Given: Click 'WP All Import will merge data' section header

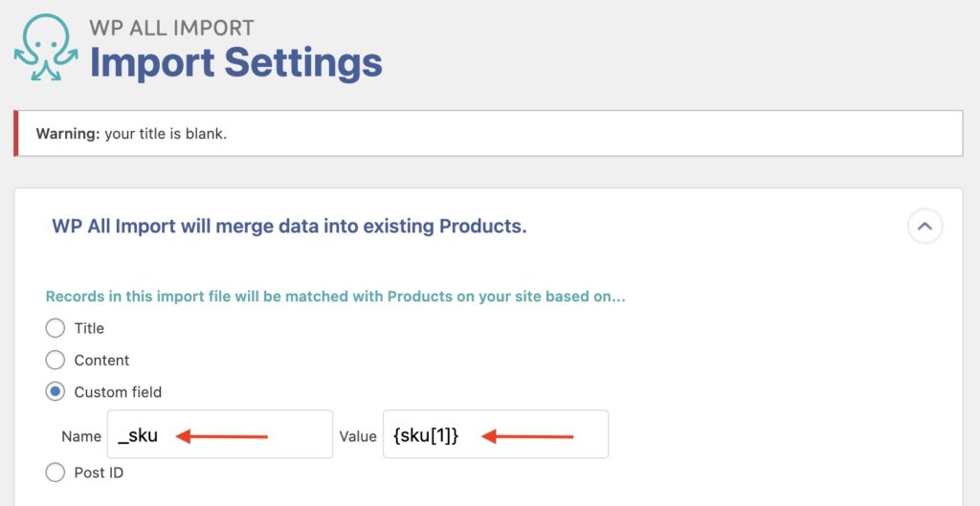Looking at the screenshot, I should click(x=289, y=227).
